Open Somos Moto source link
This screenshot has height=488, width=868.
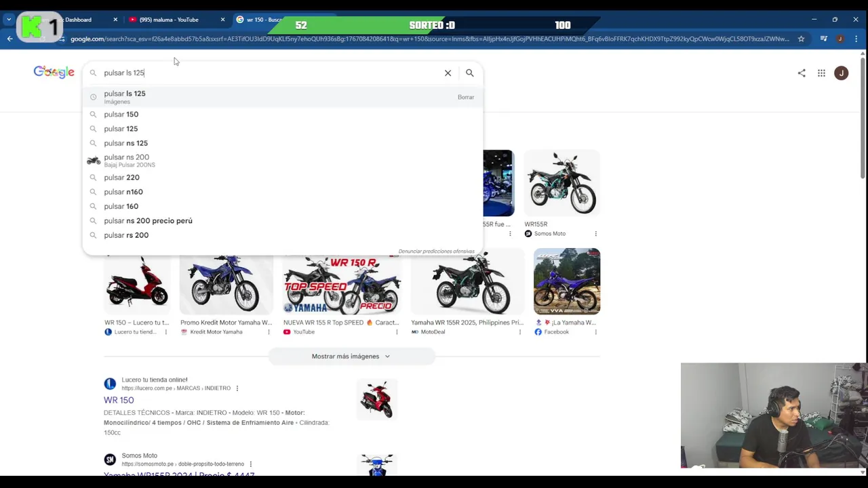139,455
